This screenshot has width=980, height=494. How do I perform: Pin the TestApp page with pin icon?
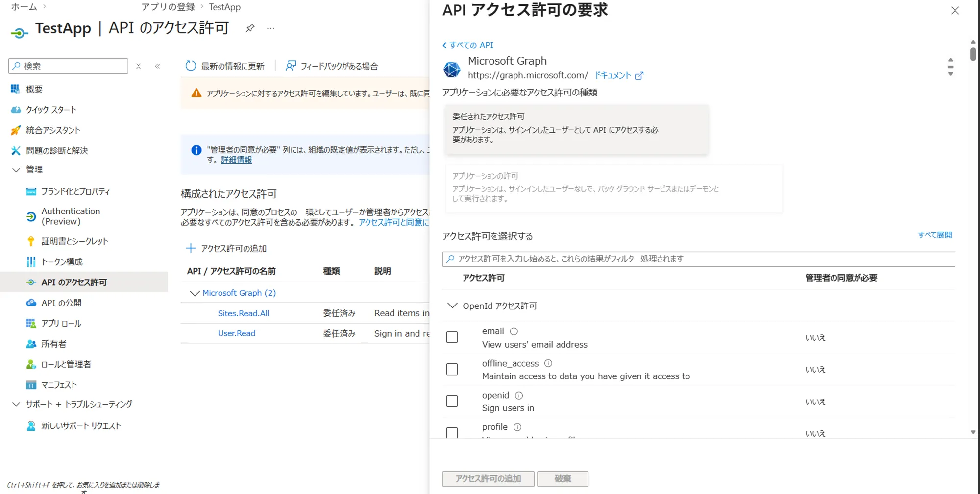coord(250,28)
